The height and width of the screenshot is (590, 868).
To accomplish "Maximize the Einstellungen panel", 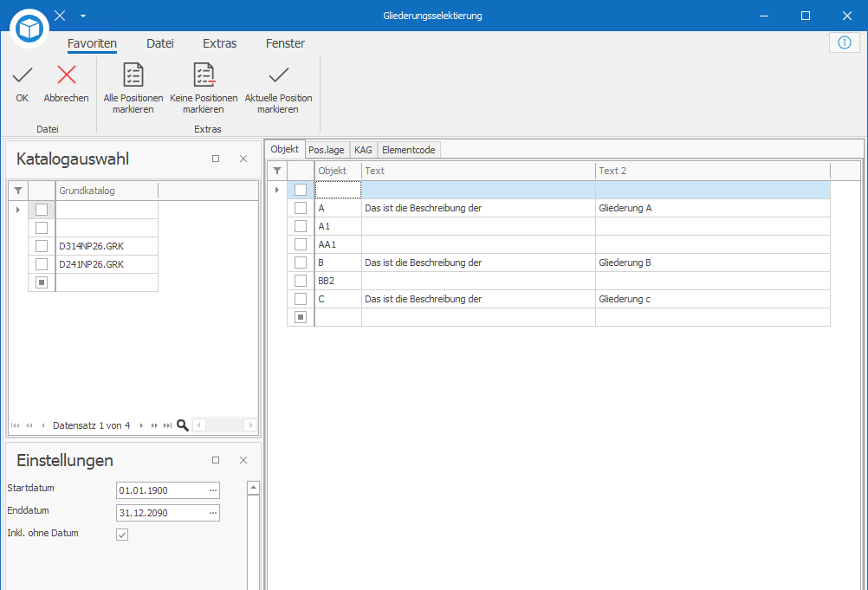I will [216, 461].
